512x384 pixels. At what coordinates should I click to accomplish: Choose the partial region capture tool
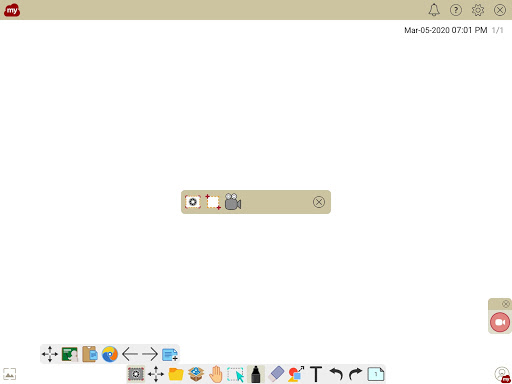pos(213,202)
